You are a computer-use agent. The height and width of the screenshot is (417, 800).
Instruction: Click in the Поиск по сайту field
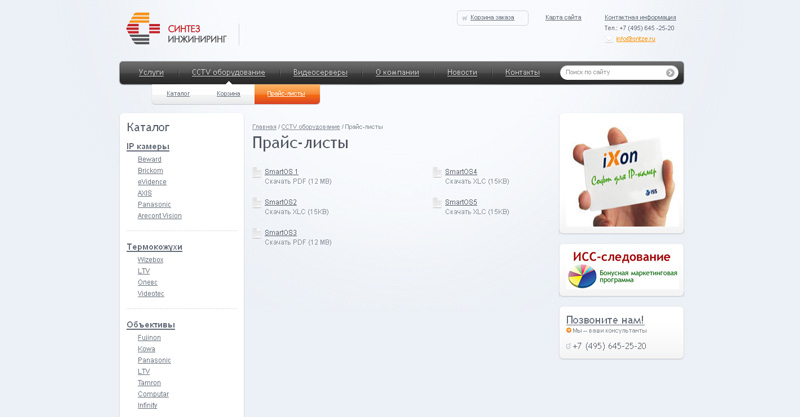(x=612, y=72)
